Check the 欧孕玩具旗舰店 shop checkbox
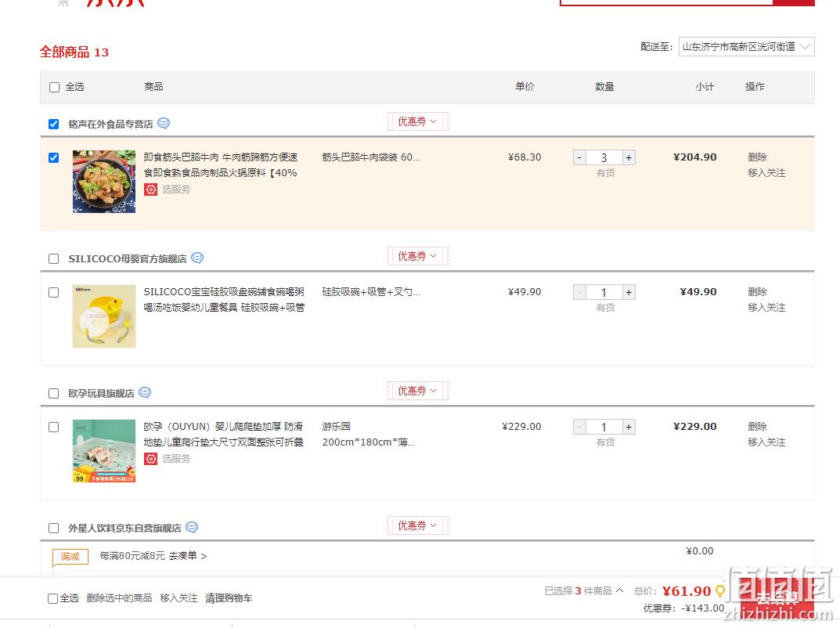840x628 pixels. (x=53, y=393)
